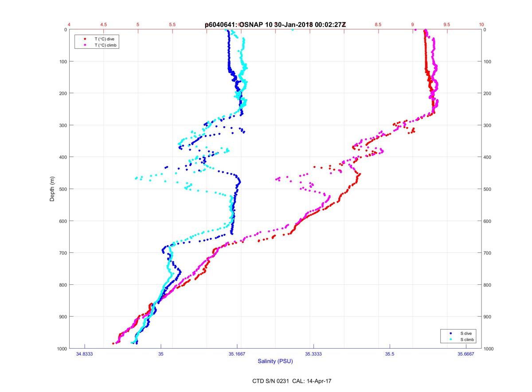Click the right depth axis tick 300
Viewport: 532px width, 392px height.
[x=488, y=125]
